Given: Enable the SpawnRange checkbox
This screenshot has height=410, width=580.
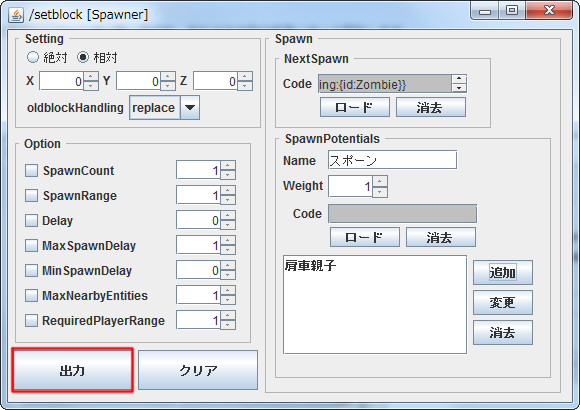Looking at the screenshot, I should point(31,195).
